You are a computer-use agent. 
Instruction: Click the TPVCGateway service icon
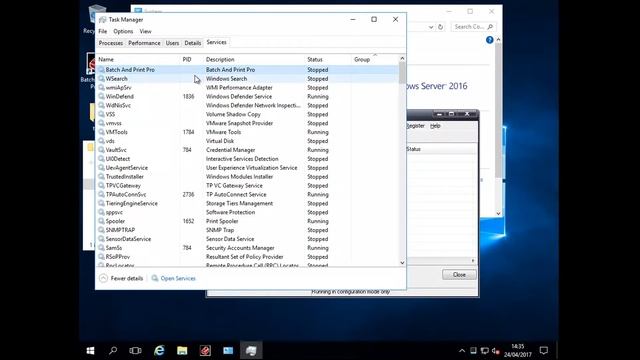pyautogui.click(x=101, y=186)
